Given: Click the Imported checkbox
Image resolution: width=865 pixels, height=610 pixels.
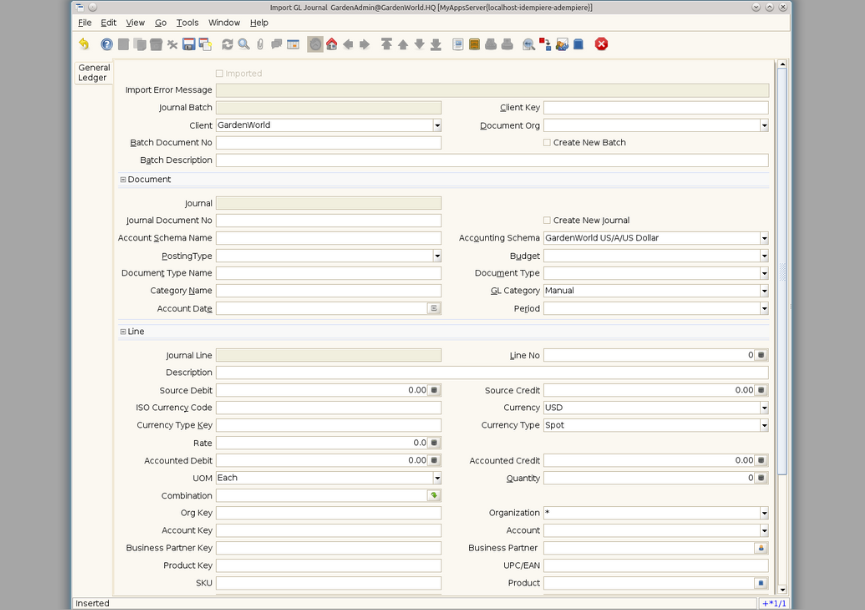Looking at the screenshot, I should tap(220, 73).
